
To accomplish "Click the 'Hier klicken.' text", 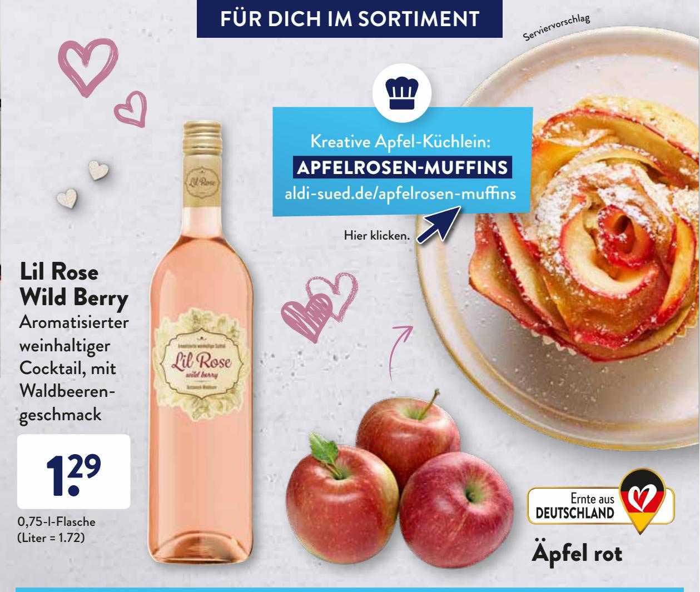I will click(376, 236).
